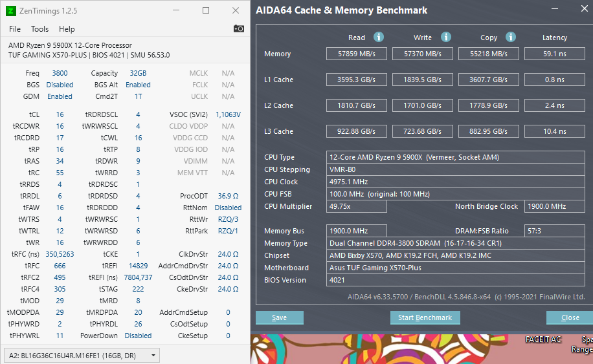
Task: Click FACEIT AC desktop shortcut label
Action: pyautogui.click(x=543, y=339)
